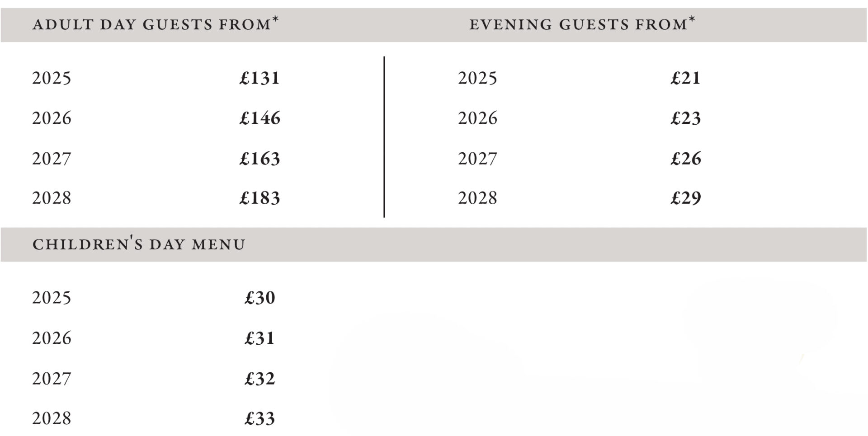Select the £32 children's menu price
The height and width of the screenshot is (436, 868).
(x=260, y=378)
